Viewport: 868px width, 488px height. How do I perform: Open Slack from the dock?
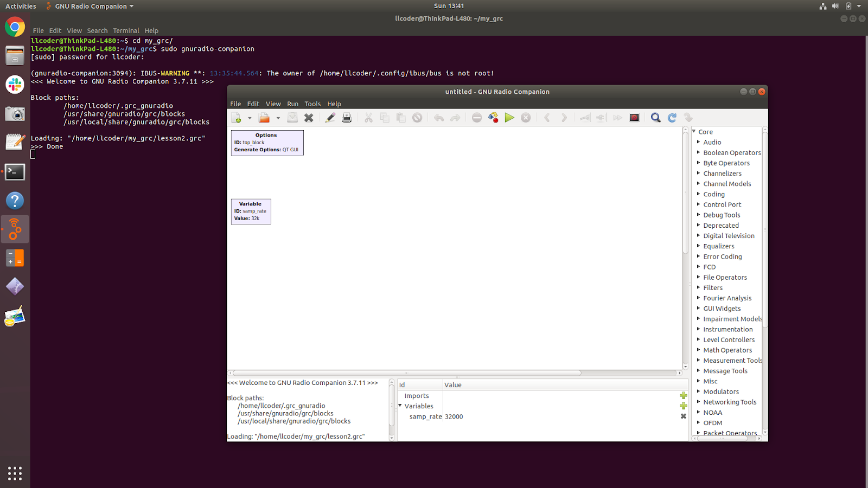pos(15,85)
